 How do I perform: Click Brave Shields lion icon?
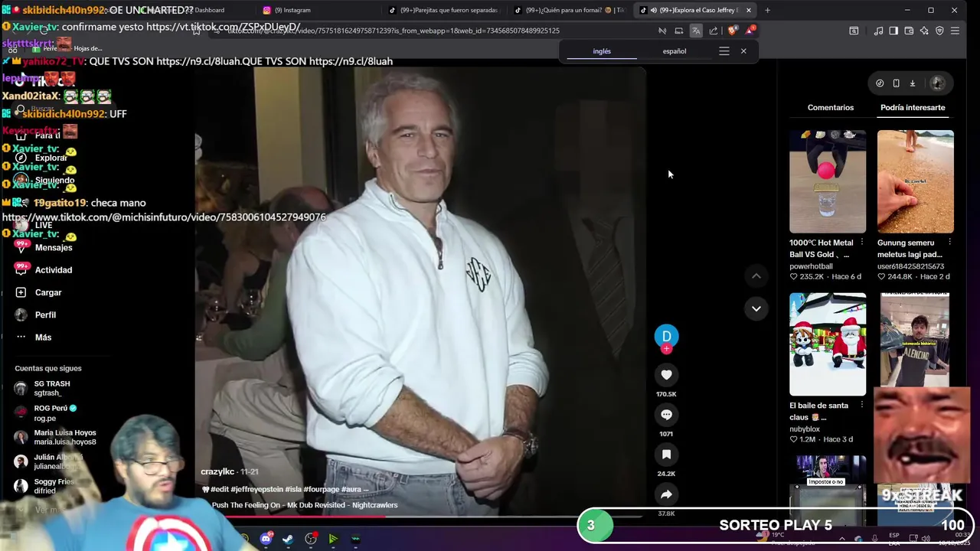pos(732,31)
